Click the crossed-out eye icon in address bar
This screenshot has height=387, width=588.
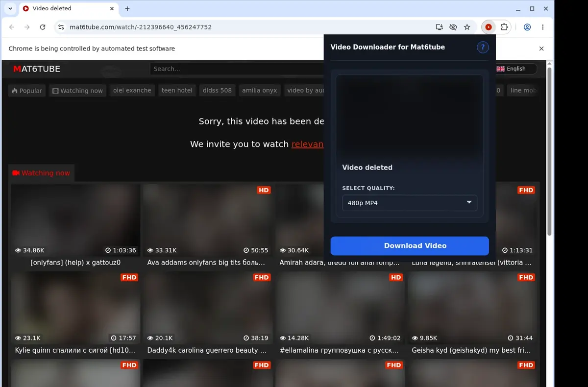[453, 27]
